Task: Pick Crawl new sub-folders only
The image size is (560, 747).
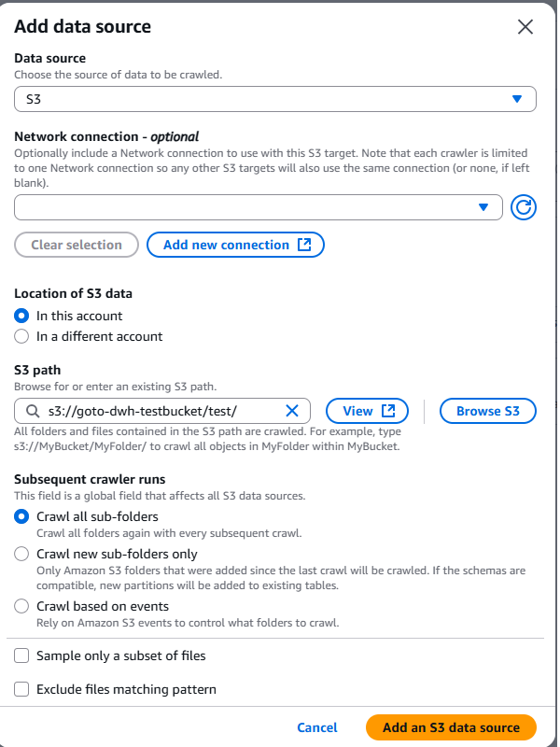Action: [x=22, y=554]
